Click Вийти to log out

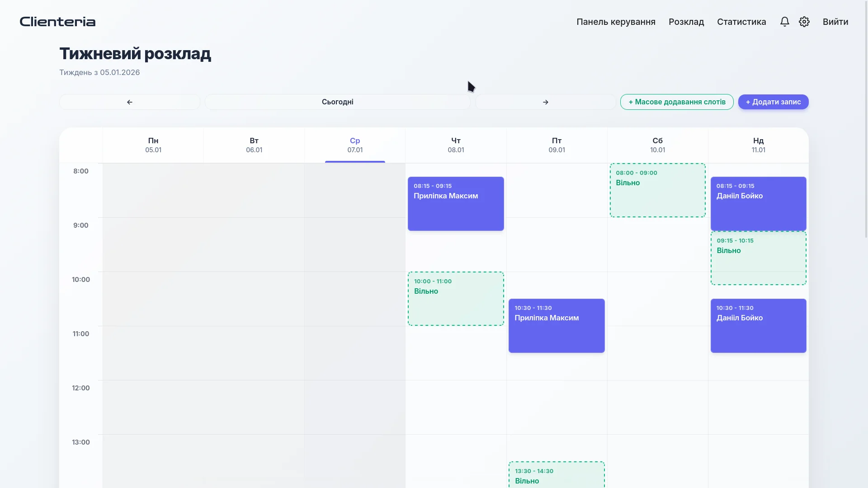pos(835,22)
